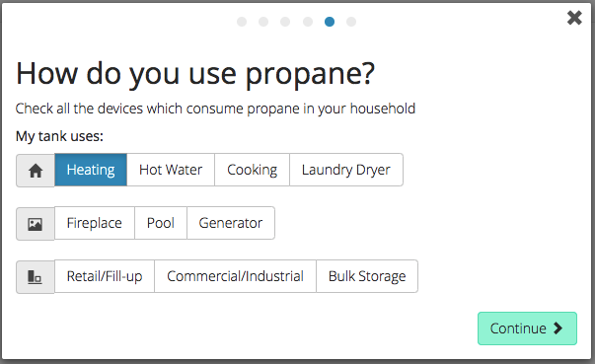Select the Bulk Storage usage
Image resolution: width=595 pixels, height=364 pixels.
pos(367,276)
